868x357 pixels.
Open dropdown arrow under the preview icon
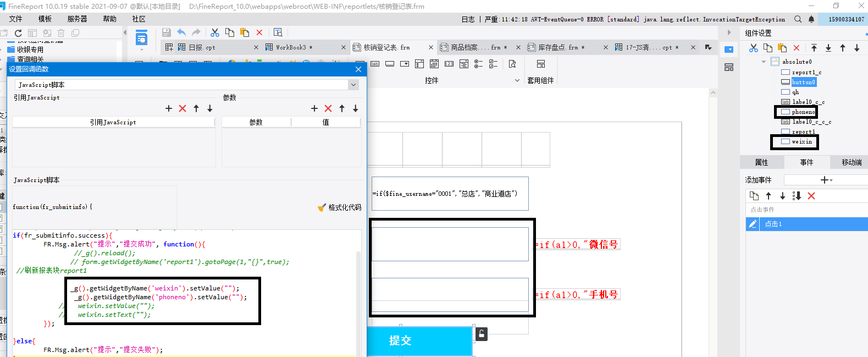(x=142, y=50)
